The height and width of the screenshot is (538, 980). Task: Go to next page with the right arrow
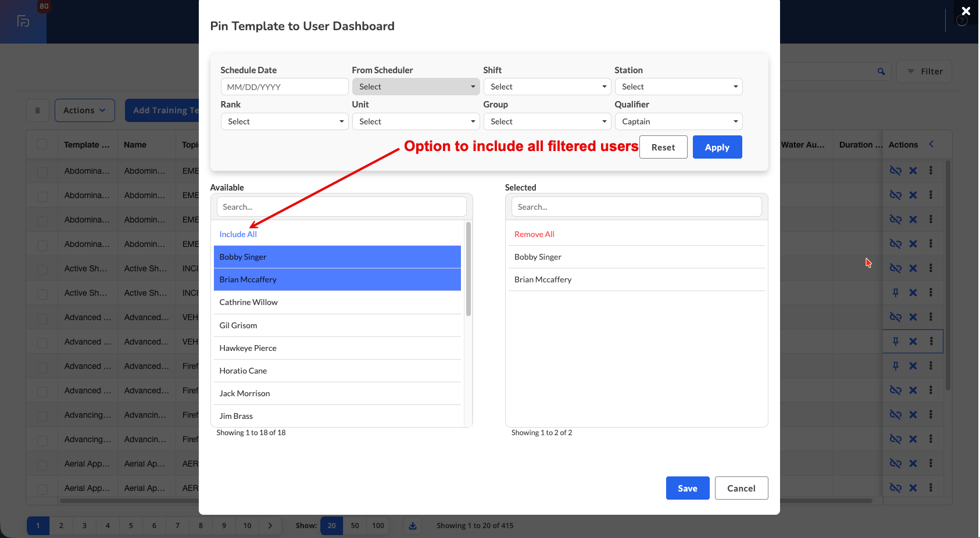pyautogui.click(x=270, y=526)
